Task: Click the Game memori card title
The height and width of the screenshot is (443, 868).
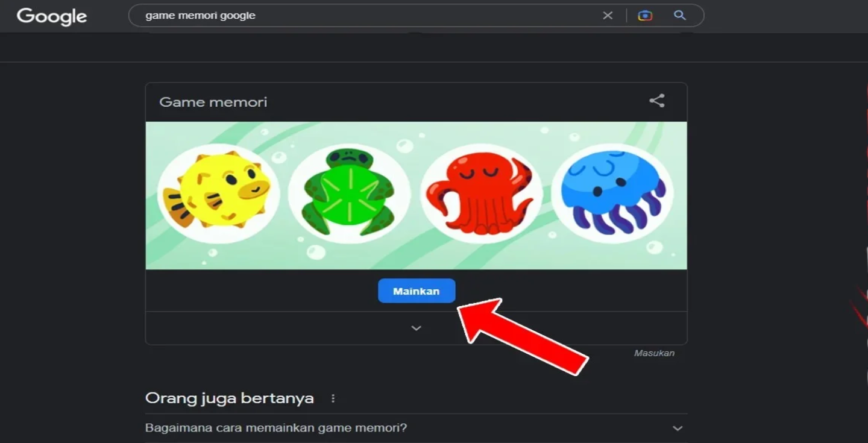Action: pyautogui.click(x=213, y=102)
